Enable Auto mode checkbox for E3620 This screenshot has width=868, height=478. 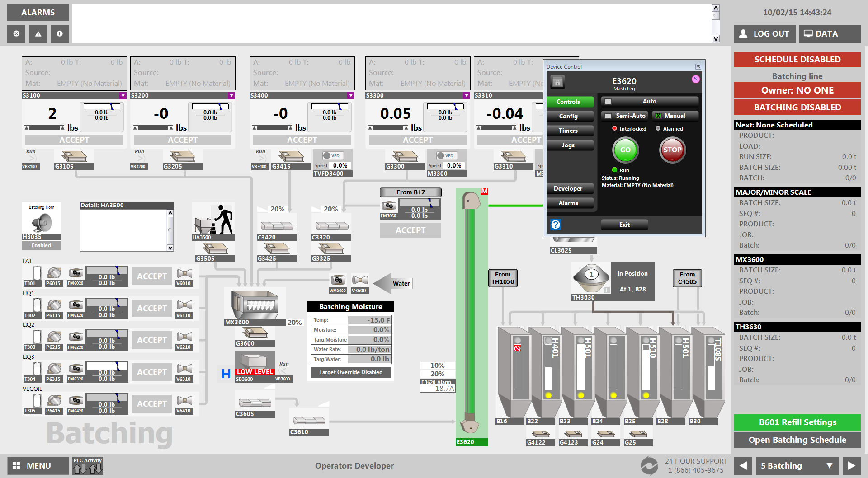tap(608, 102)
